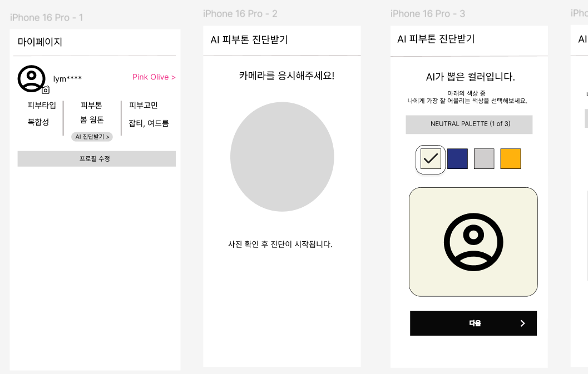Click the username lym**** text
Image resolution: width=588 pixels, height=374 pixels.
(x=67, y=79)
